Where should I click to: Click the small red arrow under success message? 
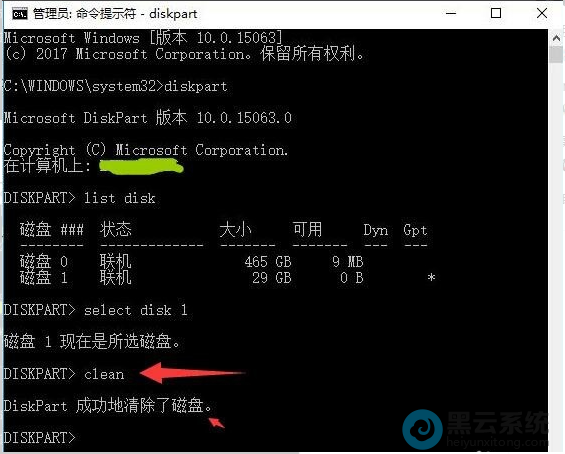point(217,423)
